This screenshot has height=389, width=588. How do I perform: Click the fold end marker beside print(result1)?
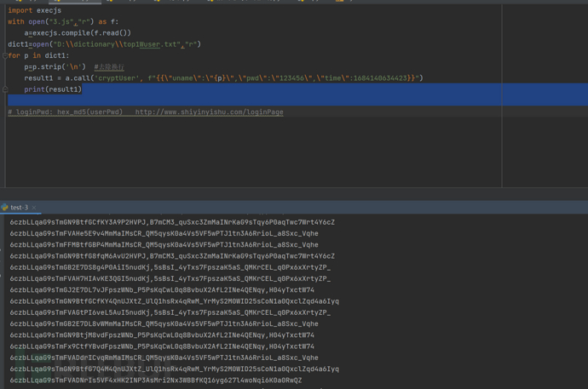5,89
